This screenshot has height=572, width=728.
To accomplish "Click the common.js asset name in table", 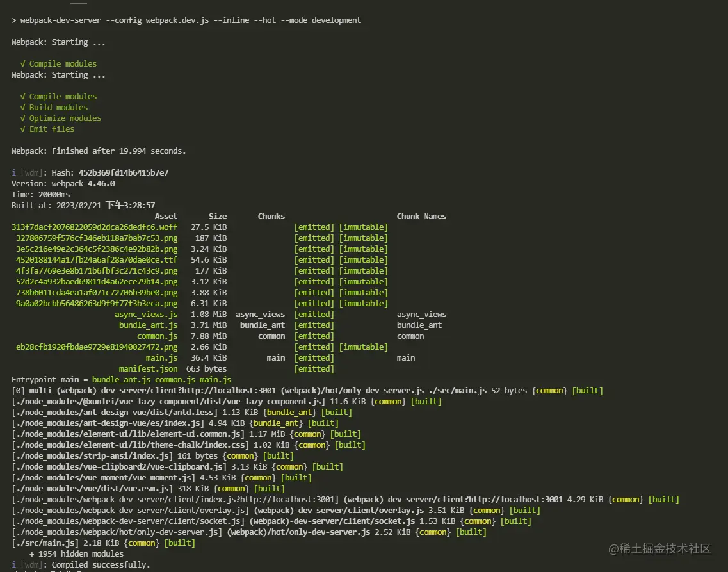I will point(158,336).
